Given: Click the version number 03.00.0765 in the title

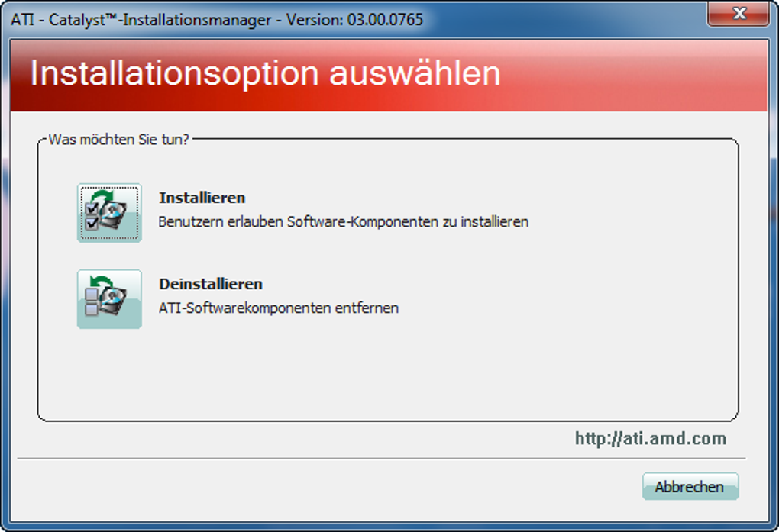Looking at the screenshot, I should click(385, 19).
